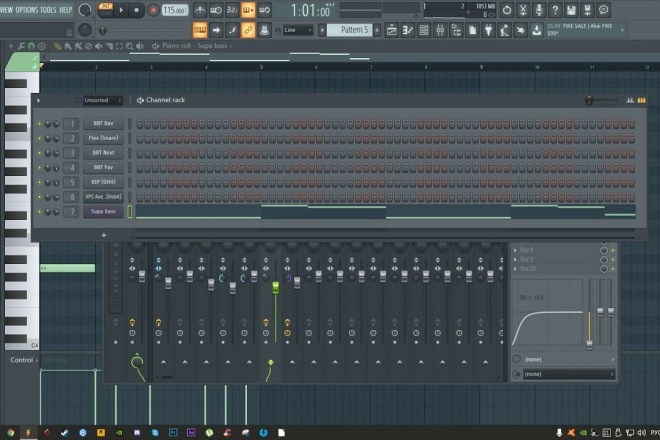Stop playback with the stop button
The image size is (660, 440).
[136, 10]
